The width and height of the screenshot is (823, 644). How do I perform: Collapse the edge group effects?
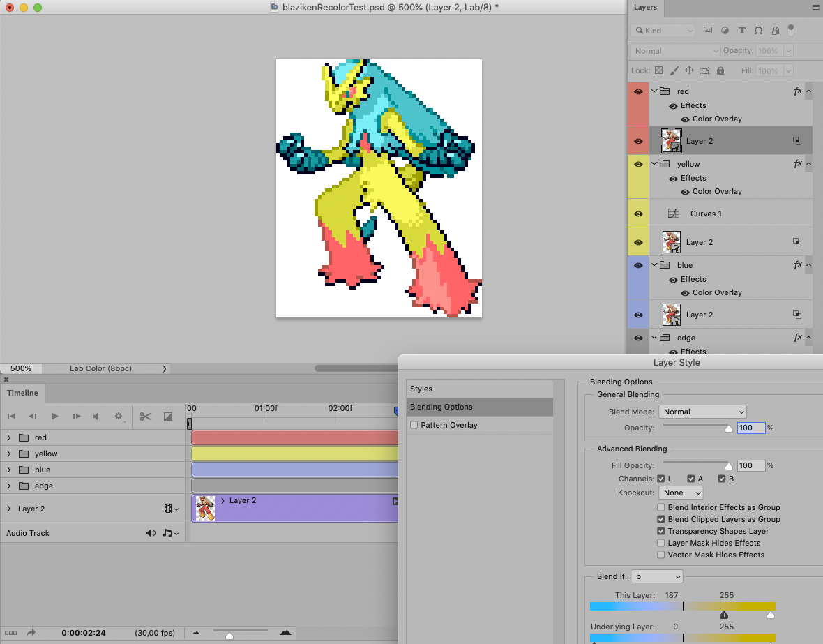click(810, 337)
